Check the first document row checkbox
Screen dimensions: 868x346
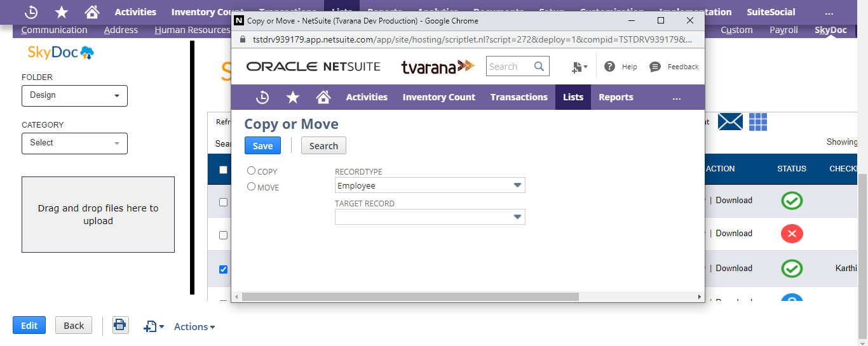click(223, 202)
